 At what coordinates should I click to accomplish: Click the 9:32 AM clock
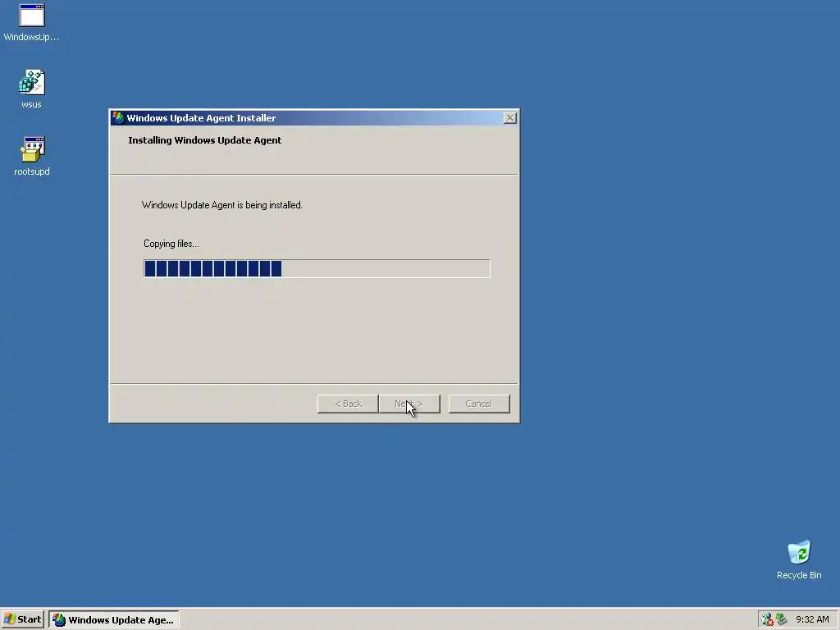click(812, 619)
